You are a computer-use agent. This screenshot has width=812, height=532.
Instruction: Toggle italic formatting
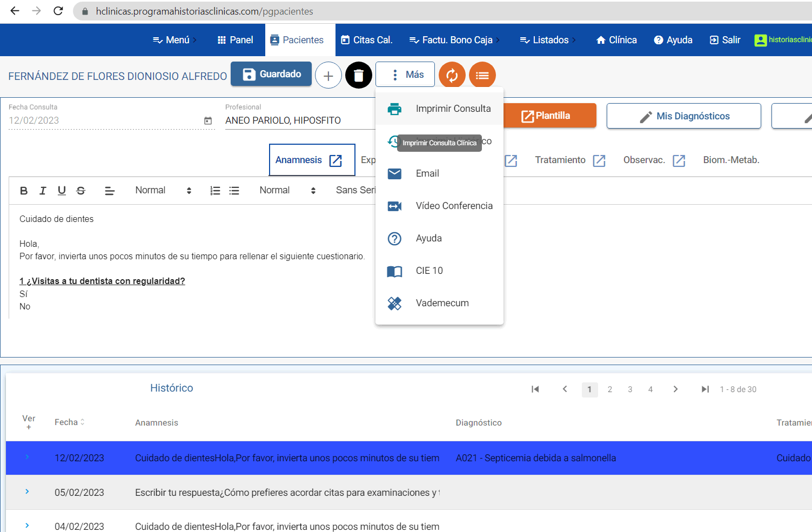tap(43, 190)
